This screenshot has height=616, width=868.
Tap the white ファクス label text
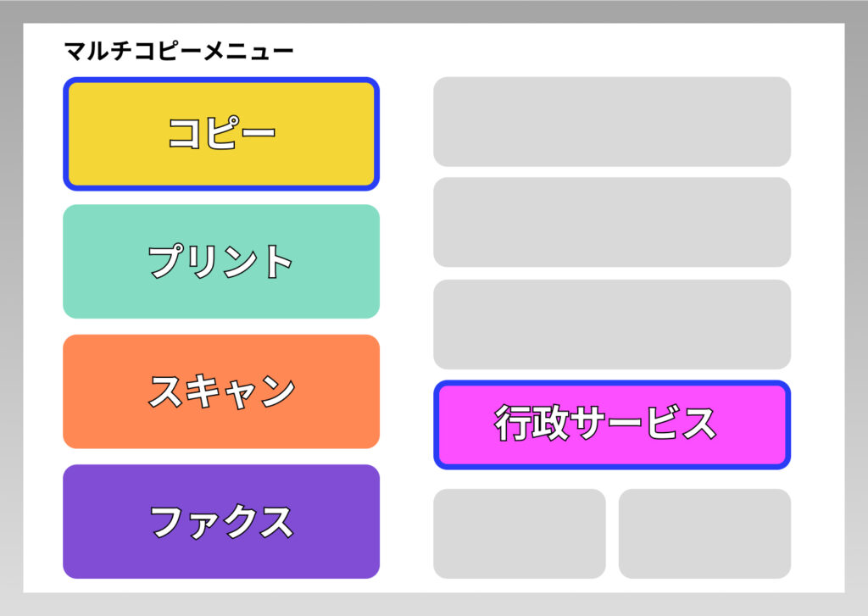click(x=221, y=521)
